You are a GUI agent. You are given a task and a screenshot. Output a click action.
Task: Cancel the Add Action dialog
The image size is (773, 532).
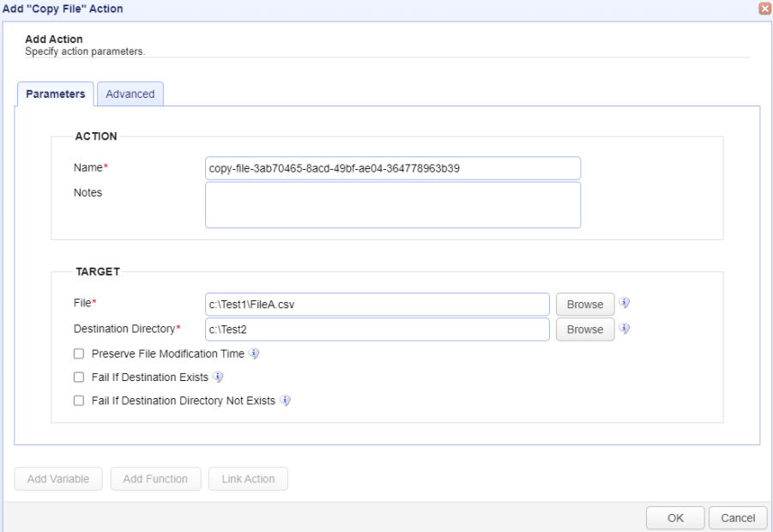[738, 517]
